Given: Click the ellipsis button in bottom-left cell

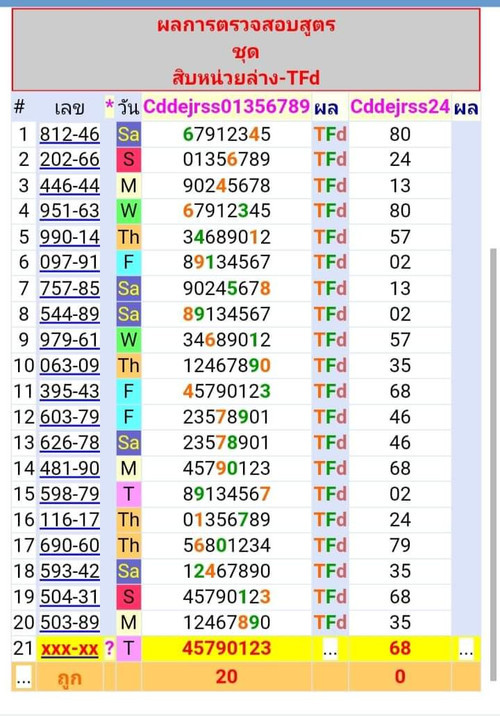Looking at the screenshot, I should coord(23,677).
